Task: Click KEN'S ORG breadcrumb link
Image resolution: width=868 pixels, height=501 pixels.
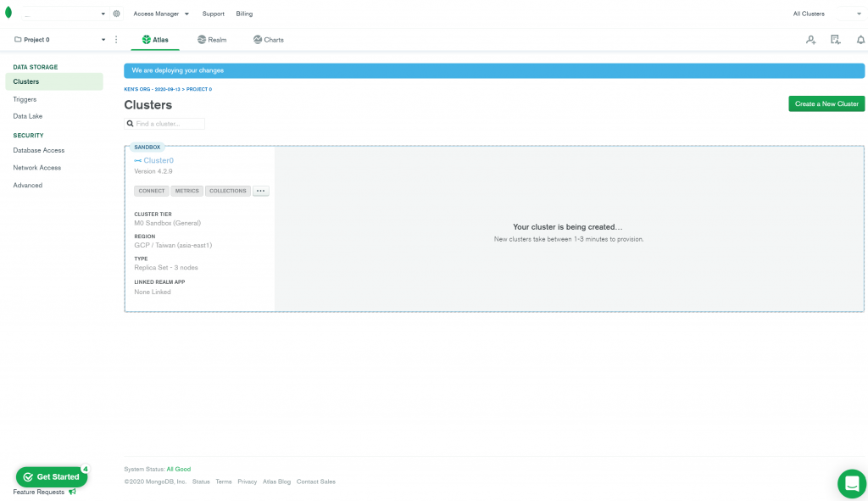Action: point(152,89)
